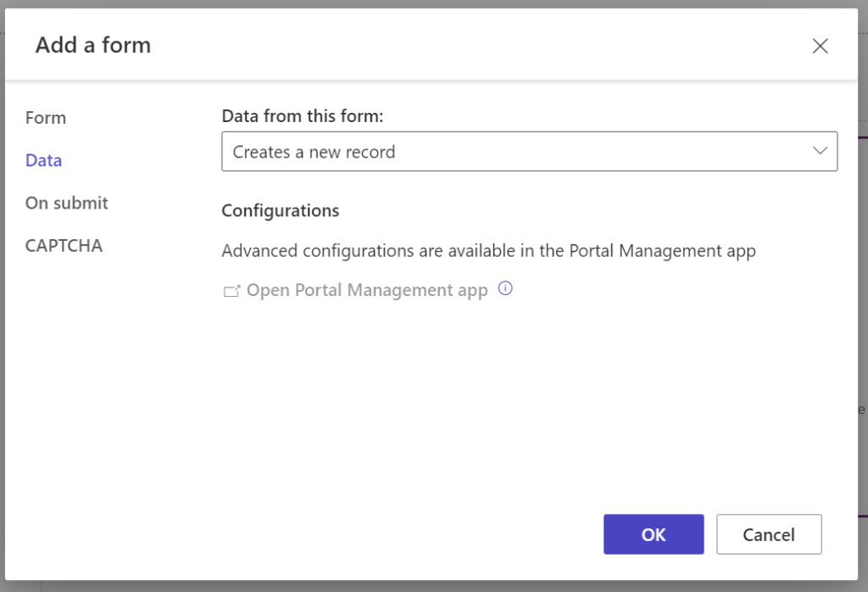Click the 'Advanced configurations are available' text
Viewport: 868px width, 592px height.
click(489, 251)
